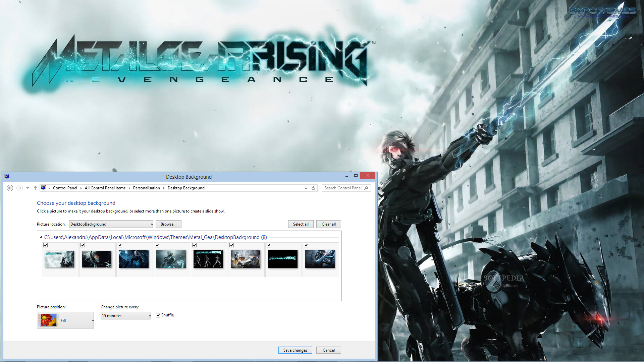Image resolution: width=644 pixels, height=362 pixels.
Task: Uncheck the seventh wallpaper's checkbox
Action: click(x=269, y=245)
